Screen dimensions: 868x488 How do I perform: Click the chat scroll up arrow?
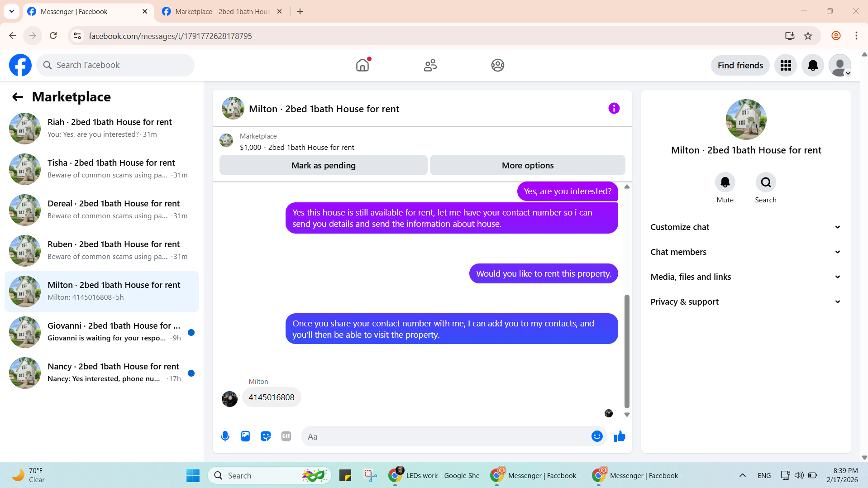click(627, 187)
